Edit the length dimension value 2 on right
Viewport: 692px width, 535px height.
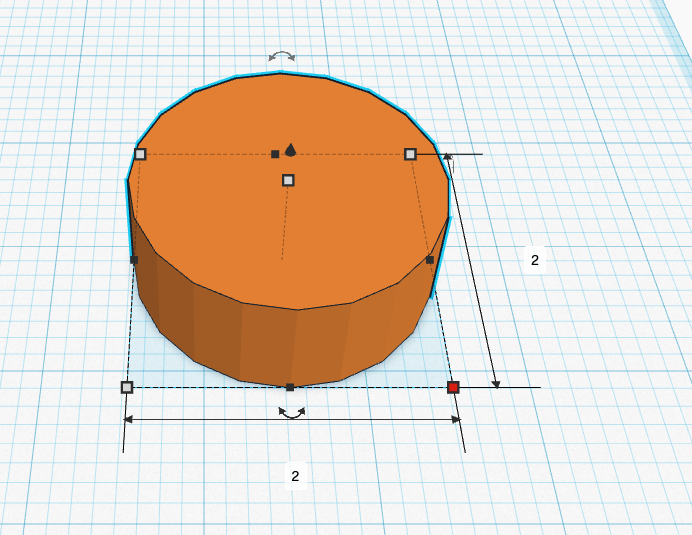535,260
